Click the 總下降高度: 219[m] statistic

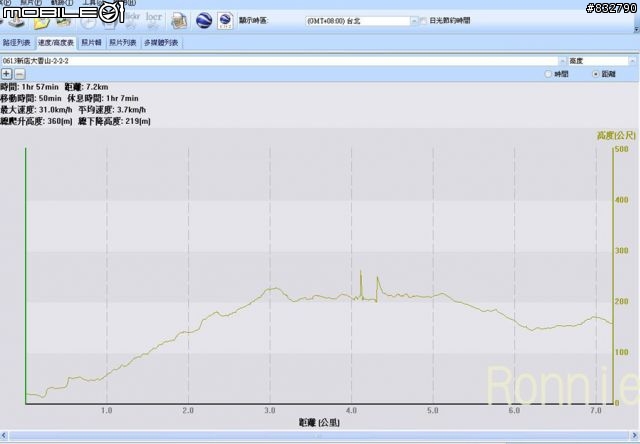coord(114,121)
